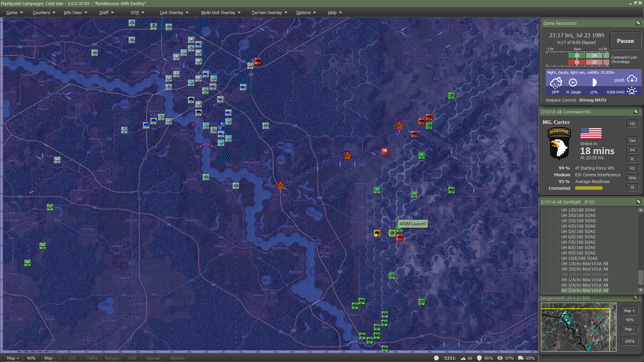Click the OMA staff button

coord(632,178)
